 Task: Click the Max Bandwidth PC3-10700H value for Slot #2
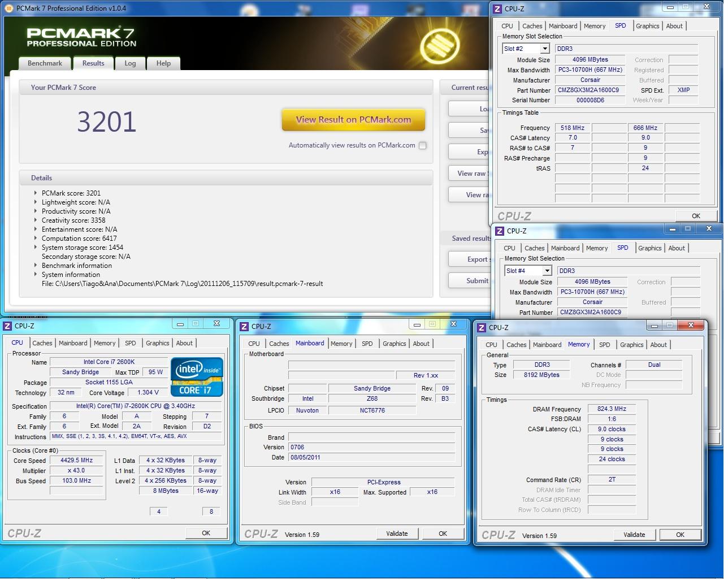tap(590, 70)
